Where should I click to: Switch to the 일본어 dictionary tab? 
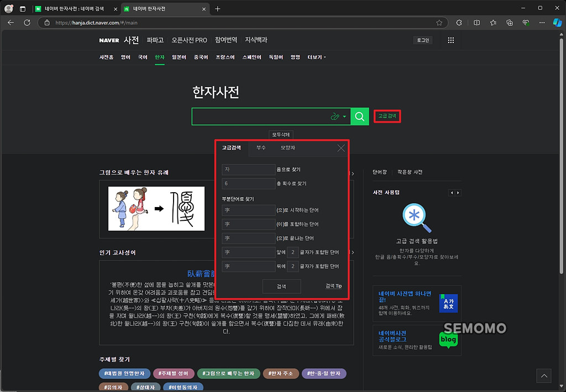pyautogui.click(x=179, y=57)
